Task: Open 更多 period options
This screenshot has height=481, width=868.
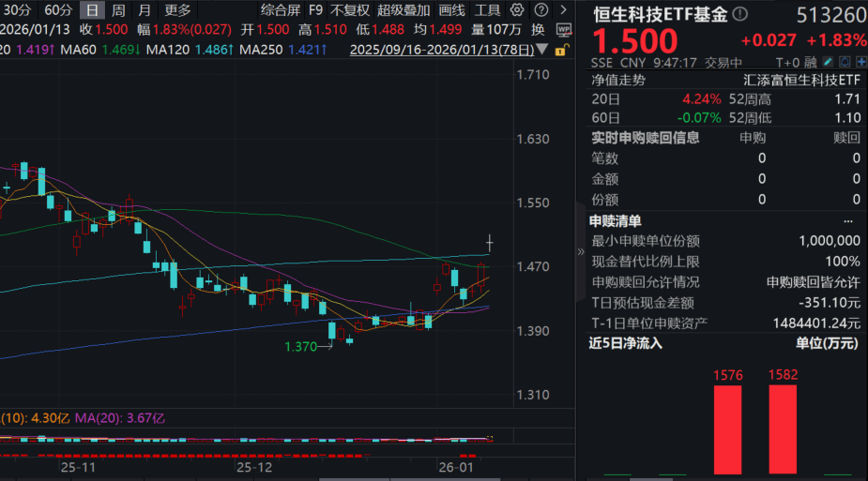Action: [177, 10]
